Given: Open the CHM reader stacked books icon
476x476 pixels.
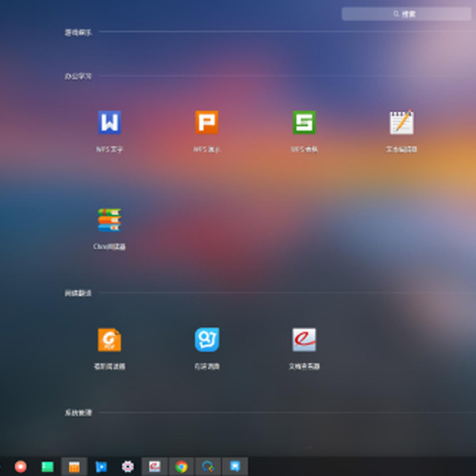Looking at the screenshot, I should [109, 220].
